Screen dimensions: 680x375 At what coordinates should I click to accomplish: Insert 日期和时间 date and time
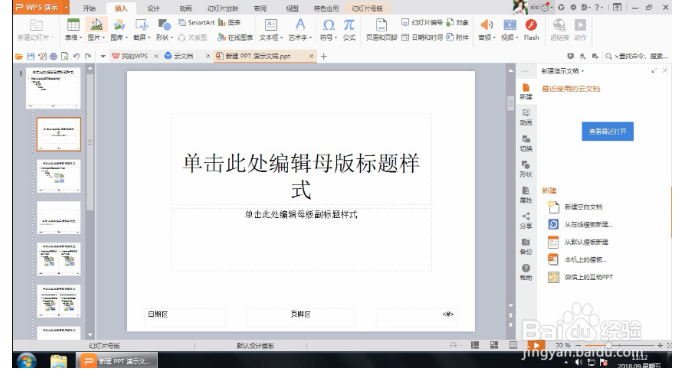point(422,38)
